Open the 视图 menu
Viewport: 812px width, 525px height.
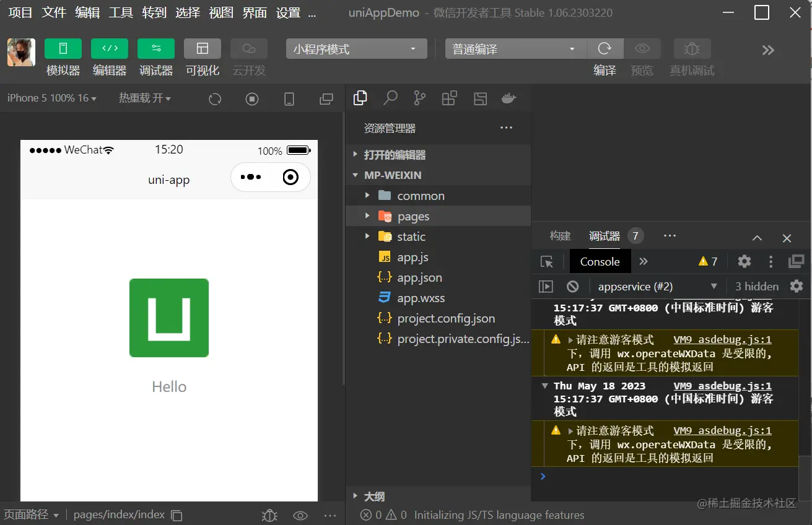[221, 12]
